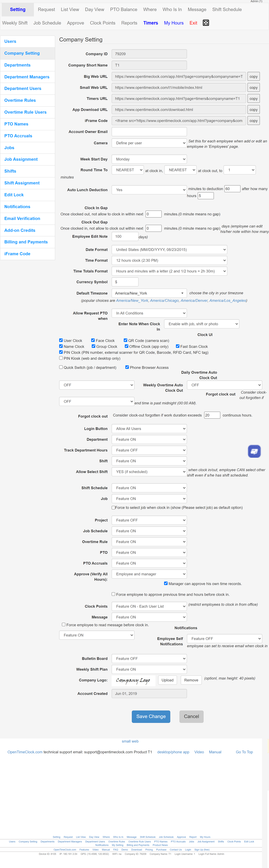Click the small web link
This screenshot has height=868, width=269.
point(130,741)
